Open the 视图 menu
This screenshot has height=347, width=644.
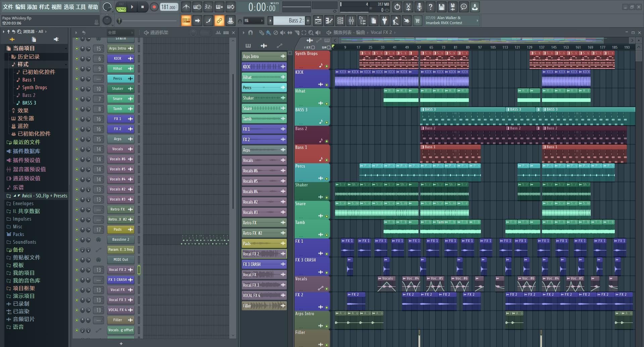56,7
